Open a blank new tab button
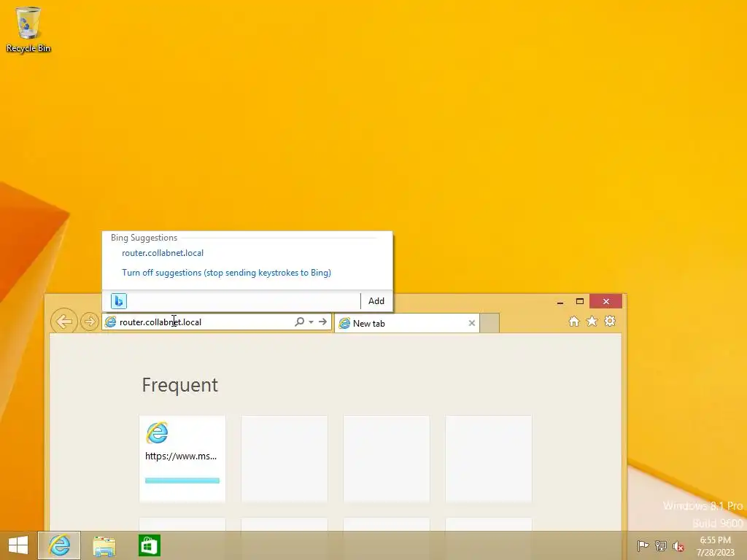Screen dimensions: 747x560 click(489, 323)
